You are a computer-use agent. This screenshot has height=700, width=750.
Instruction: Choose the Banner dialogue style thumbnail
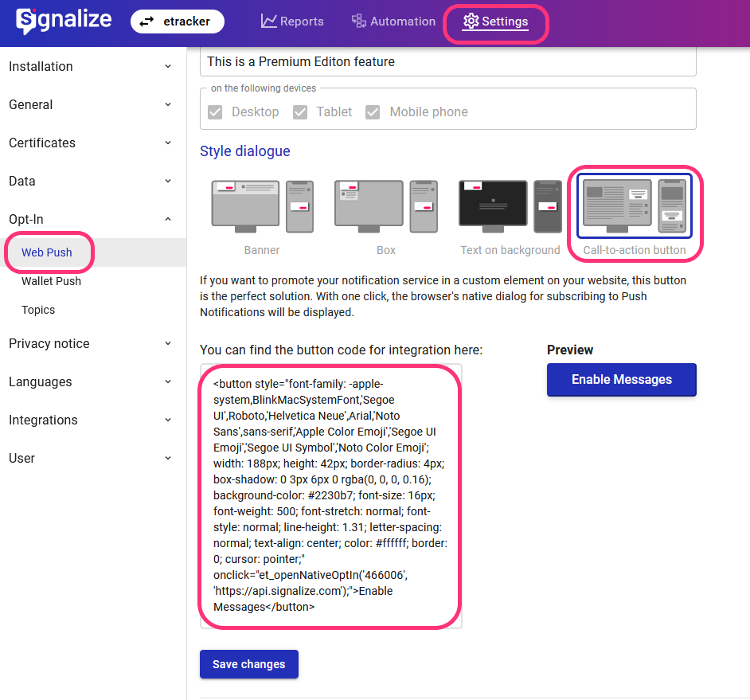click(262, 206)
